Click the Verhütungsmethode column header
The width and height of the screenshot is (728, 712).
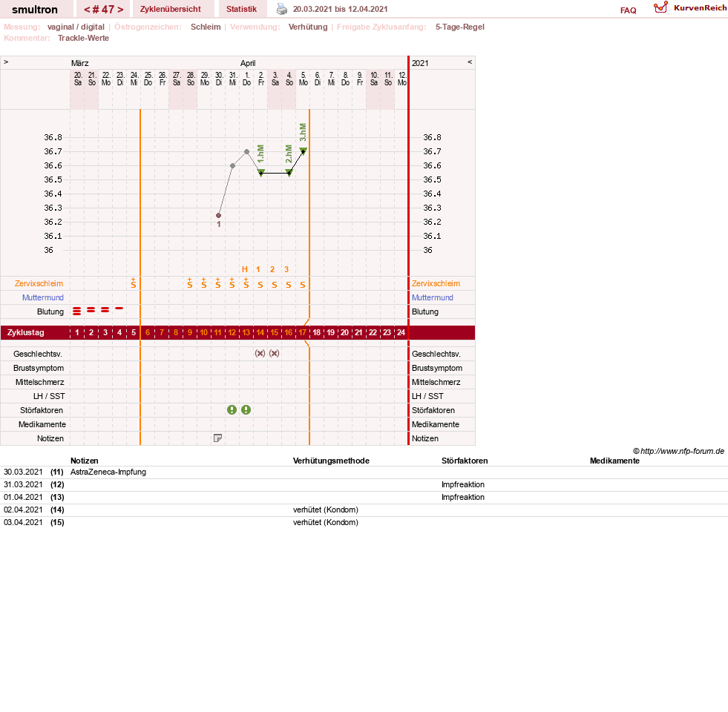coord(331,461)
